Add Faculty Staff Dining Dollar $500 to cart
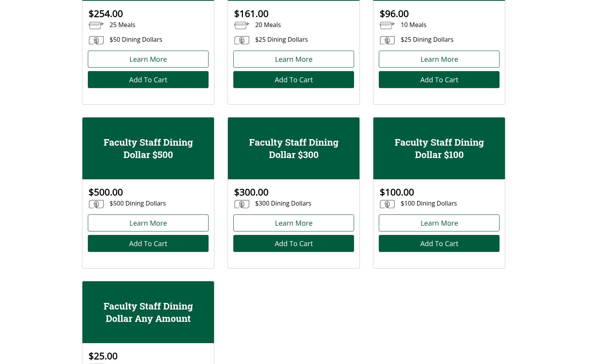592x364 pixels. pos(148,243)
